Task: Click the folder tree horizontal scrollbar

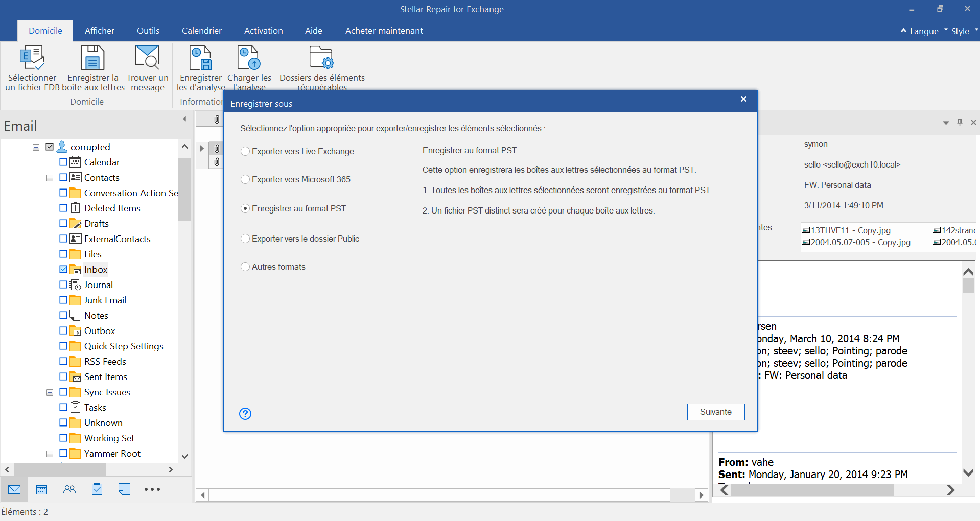Action: click(60, 469)
